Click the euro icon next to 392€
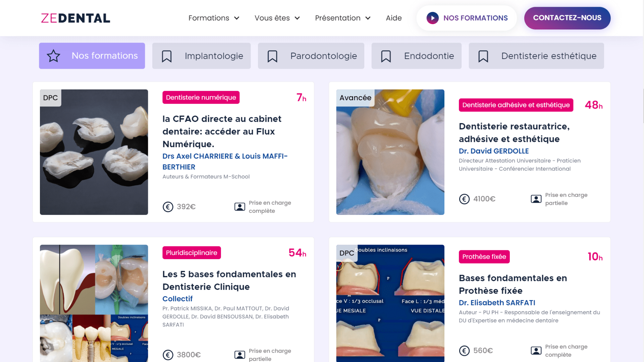The height and width of the screenshot is (362, 644). pyautogui.click(x=168, y=207)
